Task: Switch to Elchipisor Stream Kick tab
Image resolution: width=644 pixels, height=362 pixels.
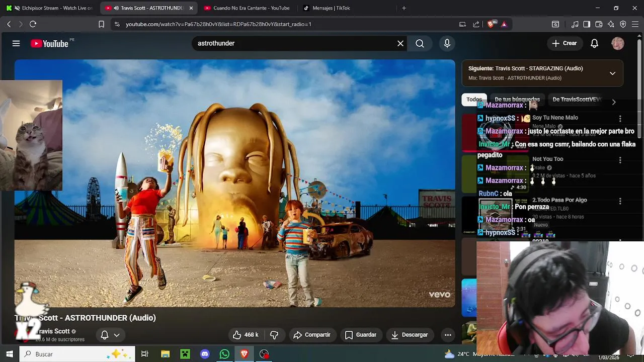Action: (50, 8)
